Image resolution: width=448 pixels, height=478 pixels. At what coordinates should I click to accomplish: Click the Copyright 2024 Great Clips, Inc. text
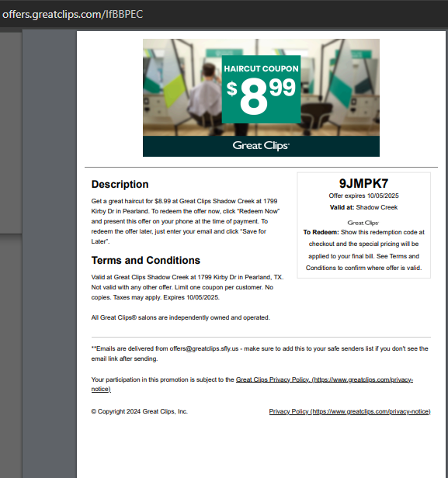point(140,411)
